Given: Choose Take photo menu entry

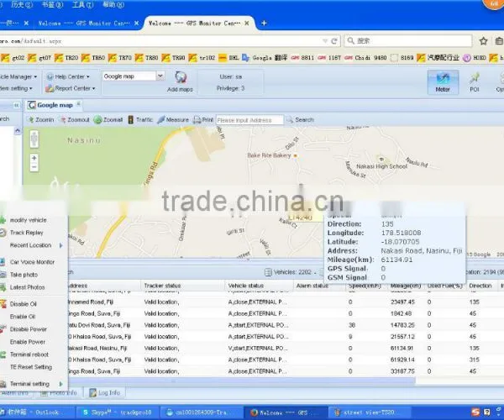Looking at the screenshot, I should click(24, 275).
